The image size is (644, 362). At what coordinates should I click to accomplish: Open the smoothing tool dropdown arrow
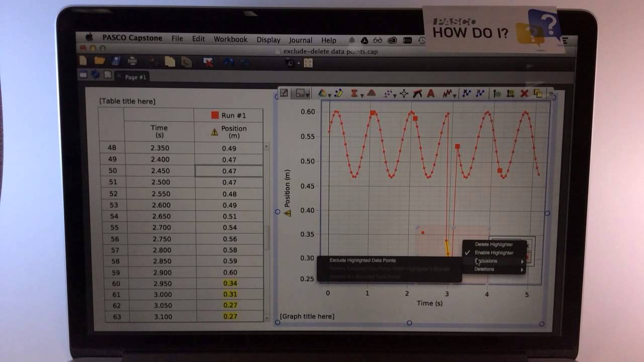[454, 95]
